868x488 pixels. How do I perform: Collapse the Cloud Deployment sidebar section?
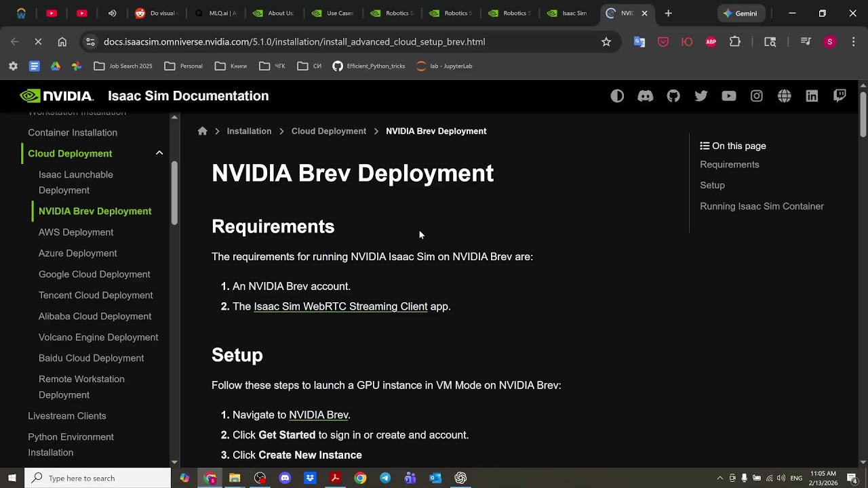click(x=159, y=153)
